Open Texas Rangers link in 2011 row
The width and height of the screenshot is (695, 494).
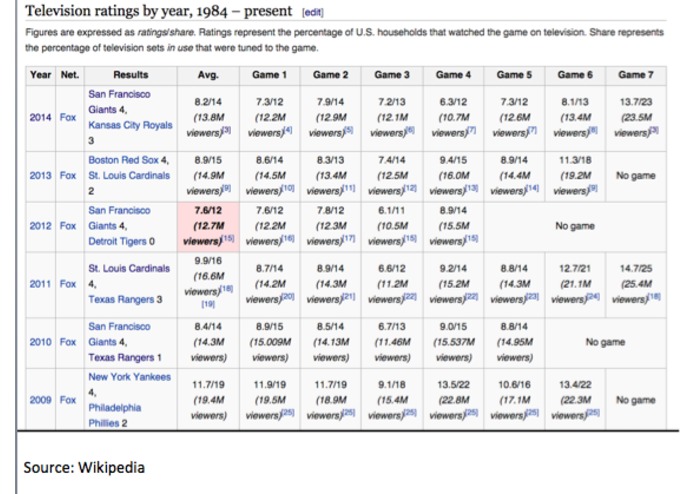121,300
